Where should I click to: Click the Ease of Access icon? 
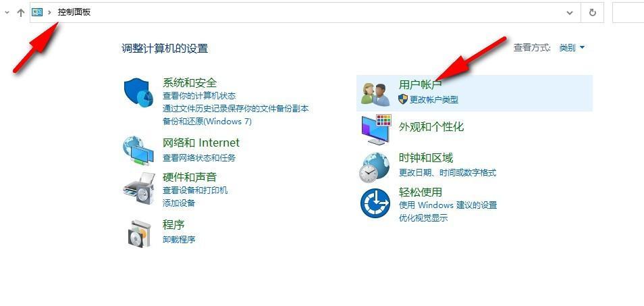[375, 203]
